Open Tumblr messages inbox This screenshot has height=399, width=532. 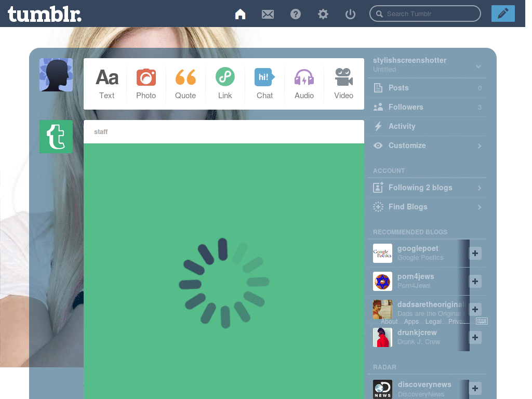(268, 14)
